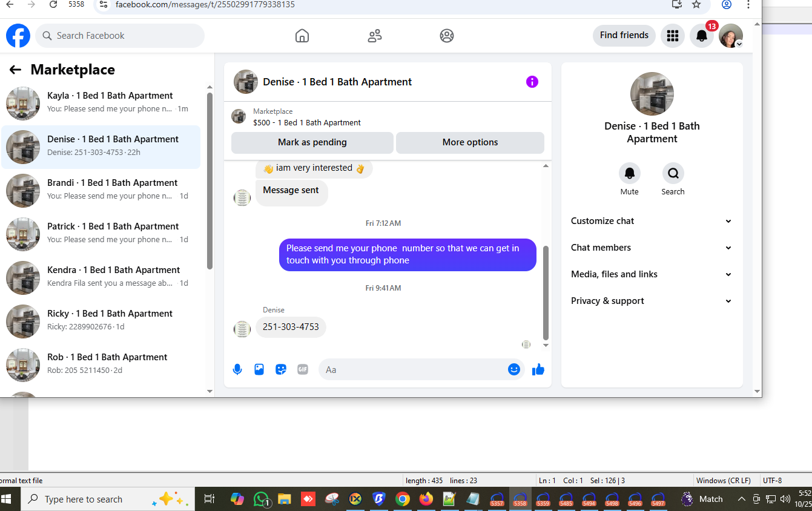This screenshot has width=812, height=511.
Task: Expand the Privacy & support section
Action: pyautogui.click(x=652, y=301)
